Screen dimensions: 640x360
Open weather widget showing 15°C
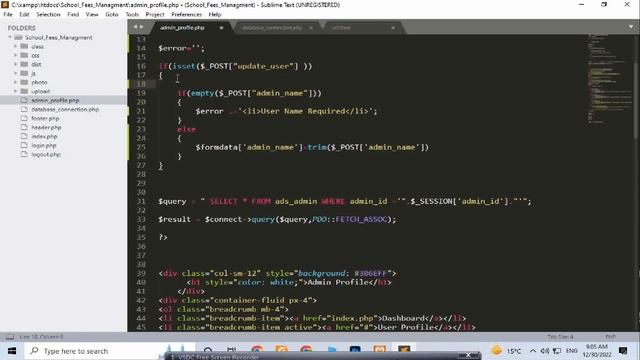pos(506,351)
